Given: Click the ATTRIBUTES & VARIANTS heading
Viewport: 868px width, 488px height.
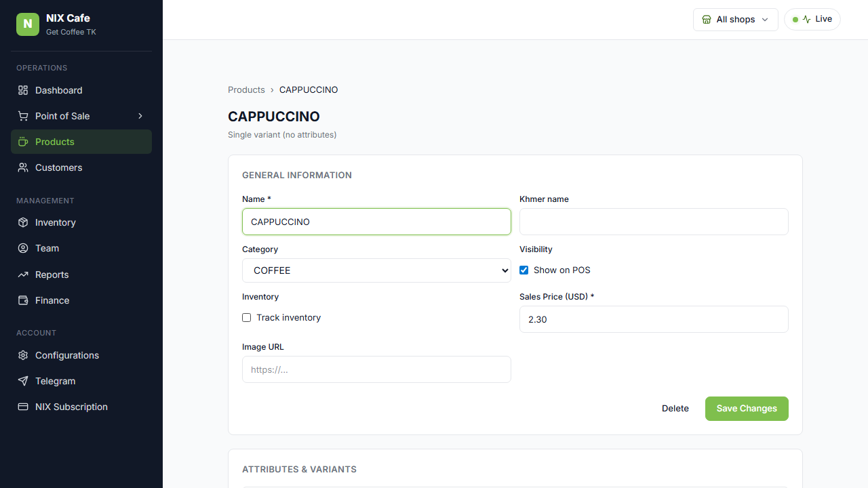Looking at the screenshot, I should click(299, 469).
